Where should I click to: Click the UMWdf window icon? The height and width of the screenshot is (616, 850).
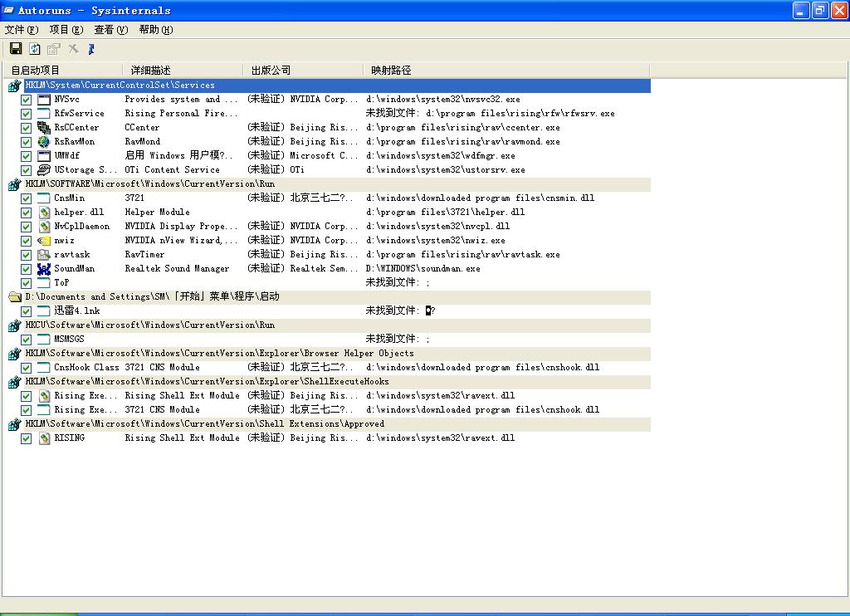tap(44, 155)
